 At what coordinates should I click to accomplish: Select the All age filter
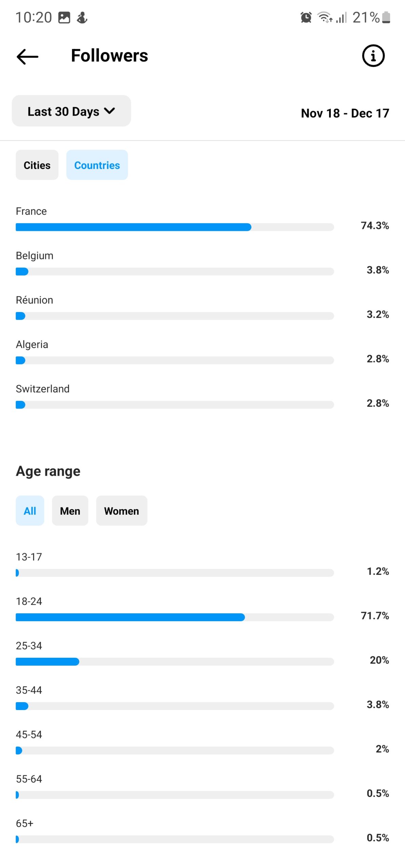[x=30, y=511]
